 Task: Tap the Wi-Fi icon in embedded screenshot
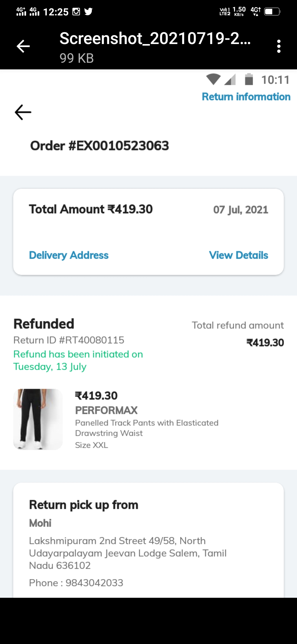click(213, 80)
